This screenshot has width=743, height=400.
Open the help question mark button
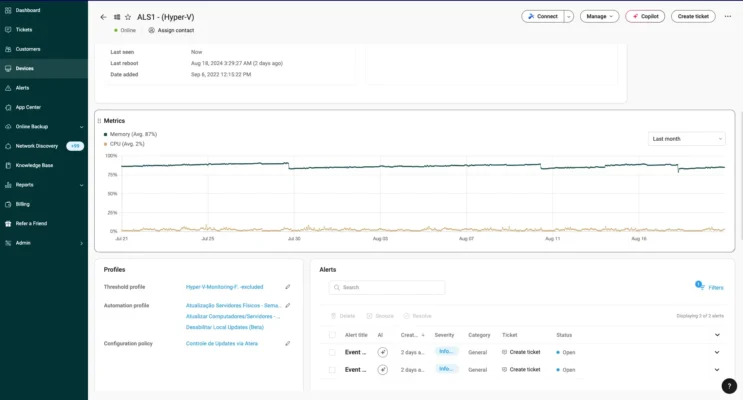coord(728,385)
